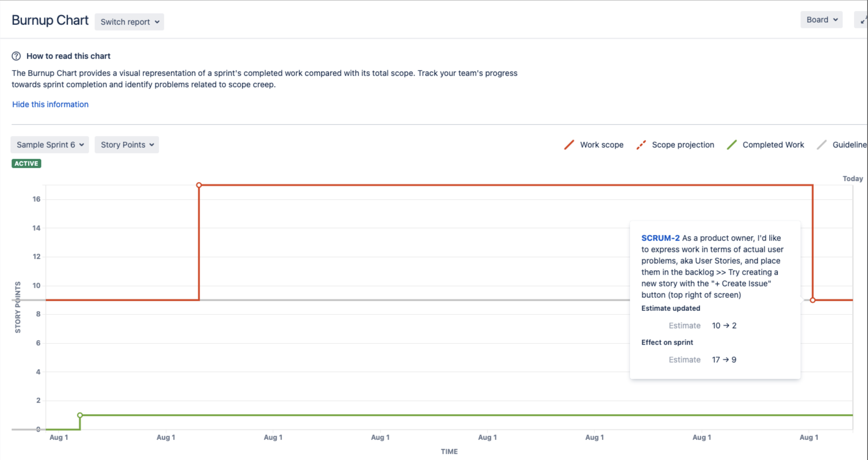868x460 pixels.
Task: Toggle the Scope projection legend label
Action: click(683, 145)
